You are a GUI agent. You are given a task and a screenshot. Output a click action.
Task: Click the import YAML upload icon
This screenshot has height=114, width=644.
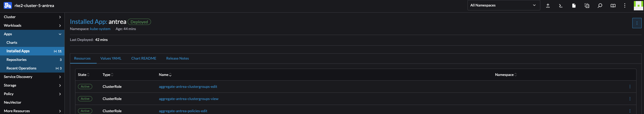[548, 5]
